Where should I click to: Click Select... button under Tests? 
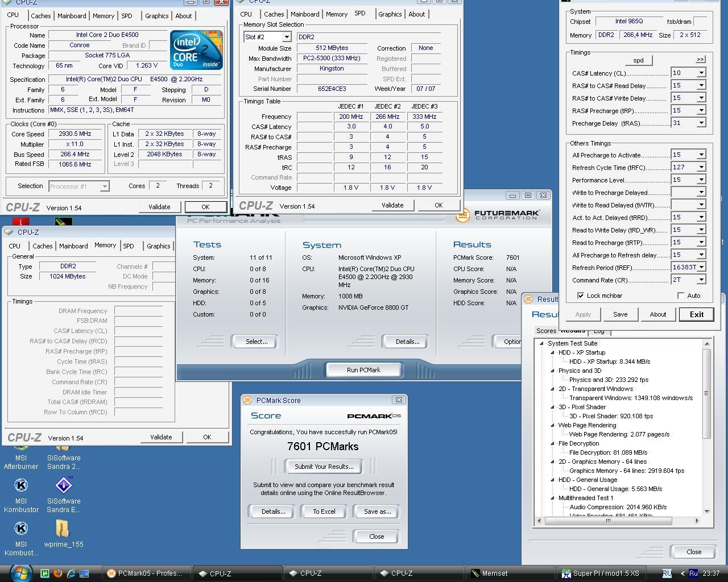(257, 342)
